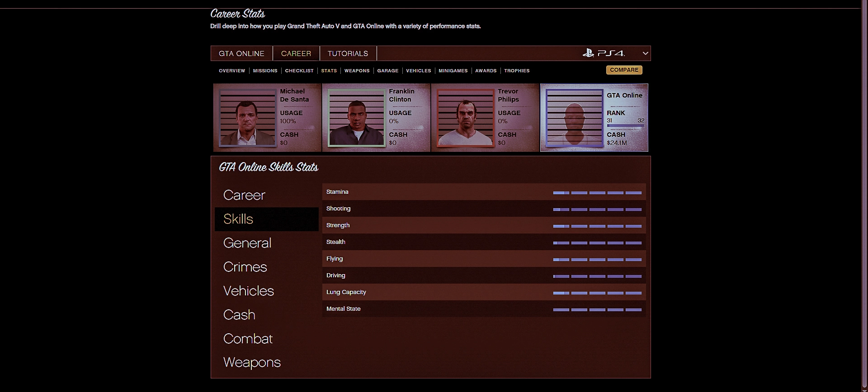Open the Vehicles stats category in sidebar
The width and height of the screenshot is (868, 392).
click(x=267, y=291)
